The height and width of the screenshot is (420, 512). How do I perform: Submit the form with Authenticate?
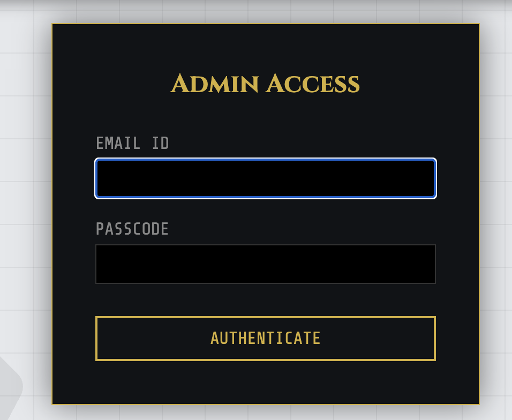coord(265,339)
